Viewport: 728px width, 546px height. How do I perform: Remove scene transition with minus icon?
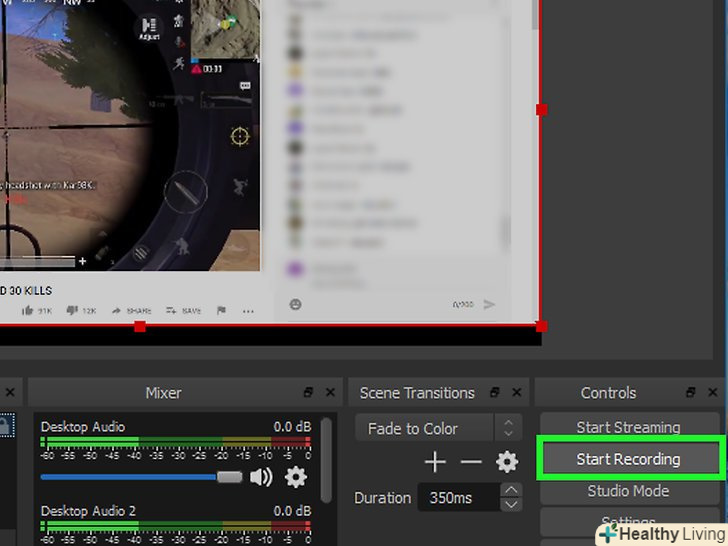pos(471,462)
